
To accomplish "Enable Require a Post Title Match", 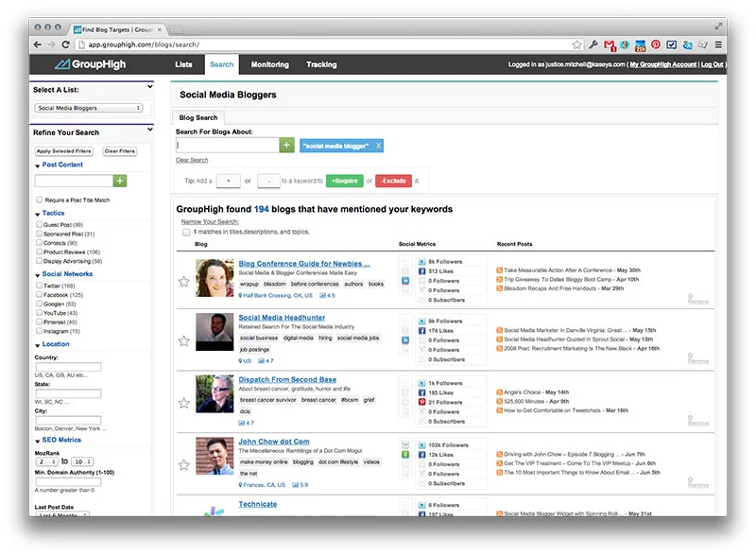I will (39, 200).
